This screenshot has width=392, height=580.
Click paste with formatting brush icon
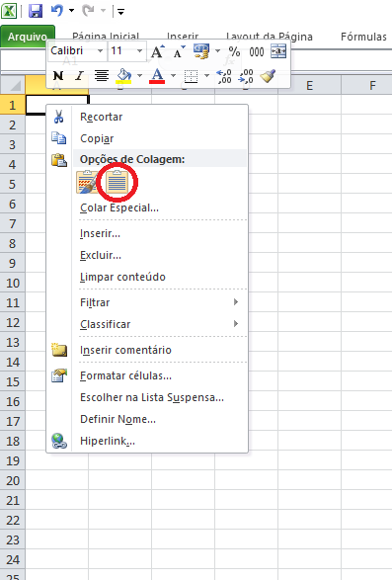coord(87,182)
